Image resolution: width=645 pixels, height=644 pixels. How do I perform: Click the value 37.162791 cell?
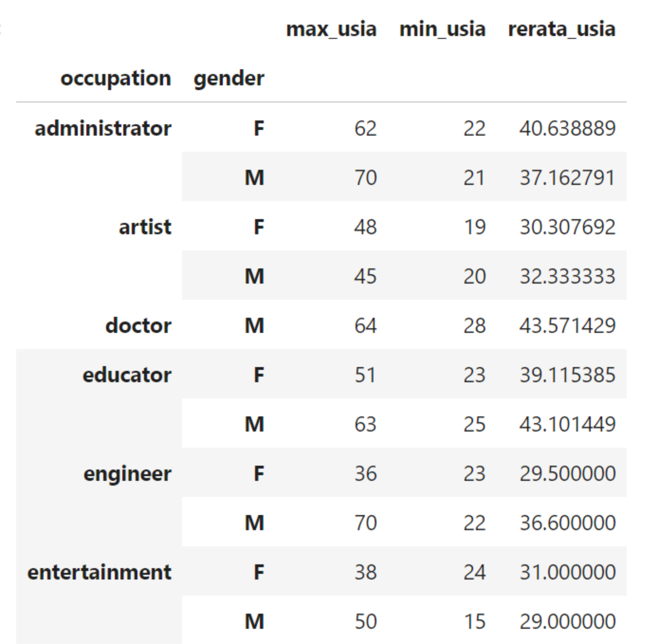[x=567, y=178]
